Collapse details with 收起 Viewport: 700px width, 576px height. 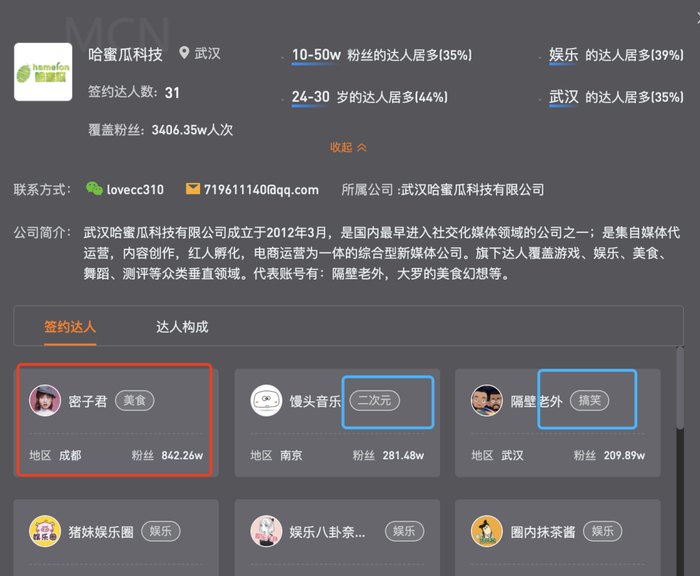pos(348,147)
